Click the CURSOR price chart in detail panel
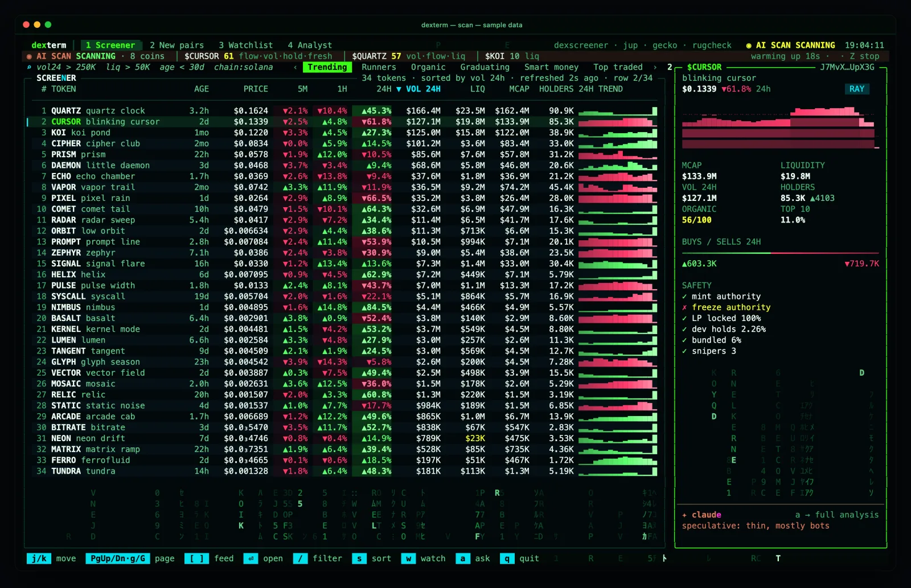 pyautogui.click(x=781, y=128)
